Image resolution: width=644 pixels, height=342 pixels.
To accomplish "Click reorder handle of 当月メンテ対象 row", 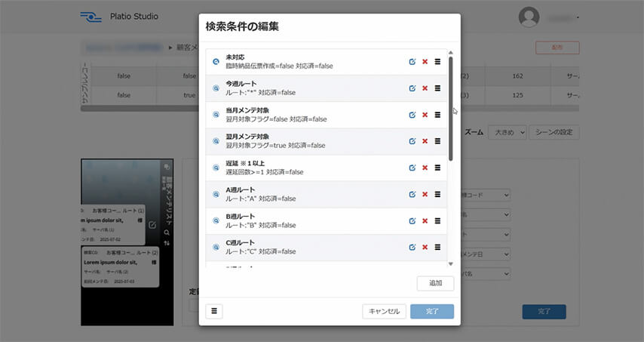I will (437, 115).
